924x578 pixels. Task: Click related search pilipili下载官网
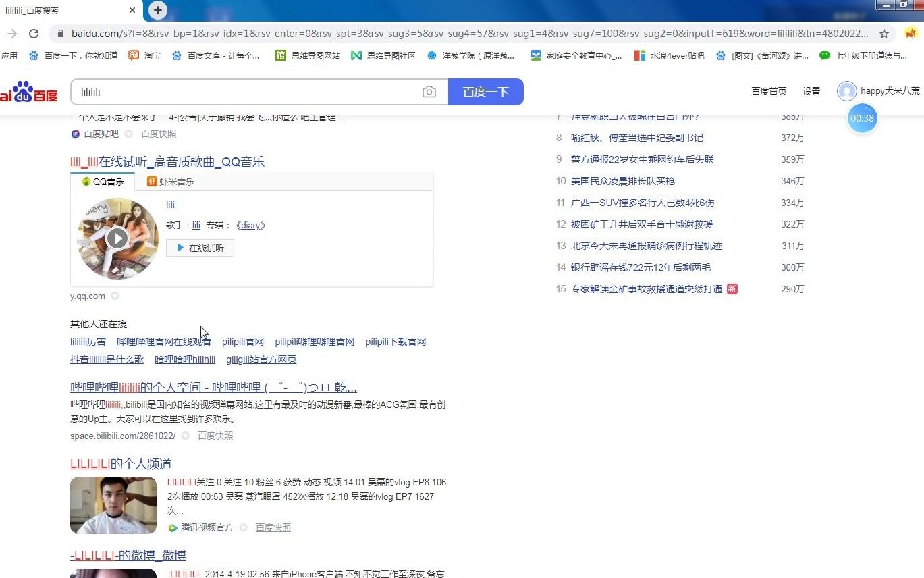pyautogui.click(x=396, y=342)
